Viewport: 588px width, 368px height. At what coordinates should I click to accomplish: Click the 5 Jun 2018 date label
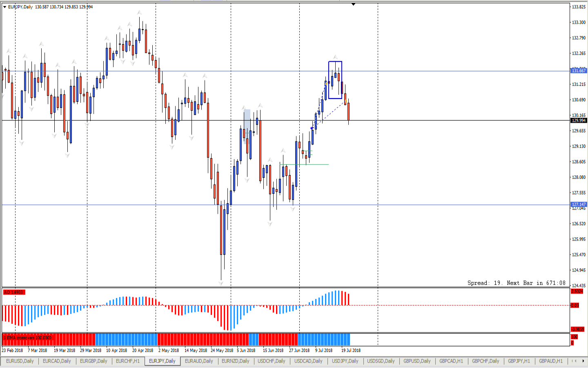pyautogui.click(x=246, y=350)
